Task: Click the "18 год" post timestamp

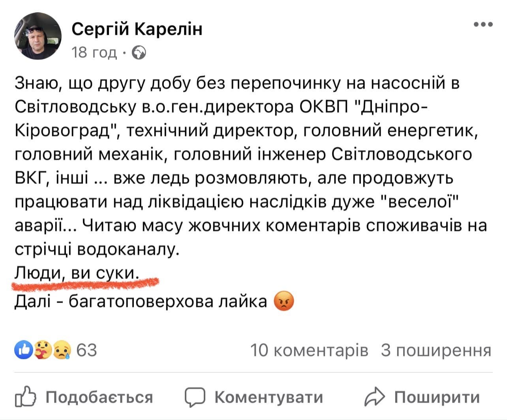Action: (x=94, y=53)
